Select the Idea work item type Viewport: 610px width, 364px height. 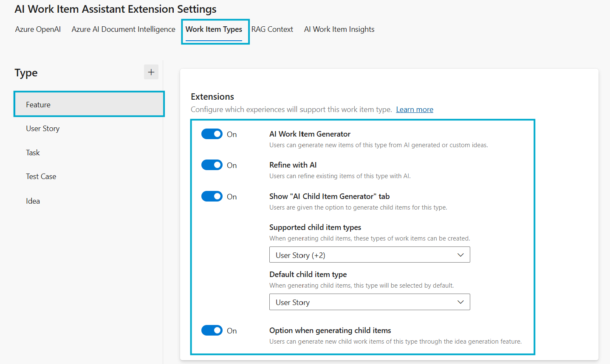pyautogui.click(x=33, y=201)
